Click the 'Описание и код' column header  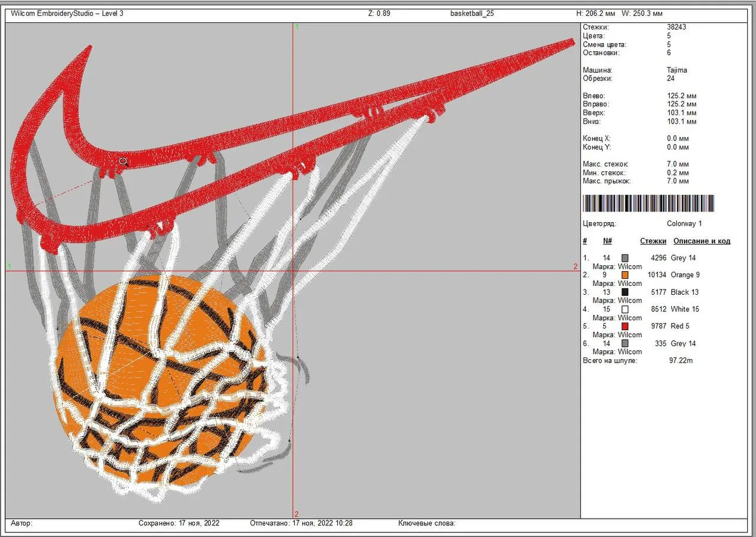pos(702,241)
